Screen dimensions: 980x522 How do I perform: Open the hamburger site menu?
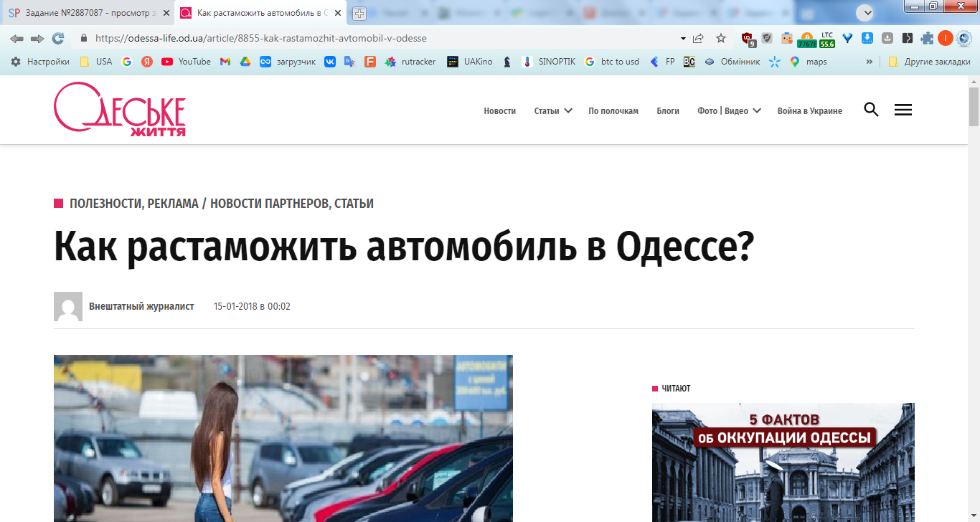(x=903, y=110)
